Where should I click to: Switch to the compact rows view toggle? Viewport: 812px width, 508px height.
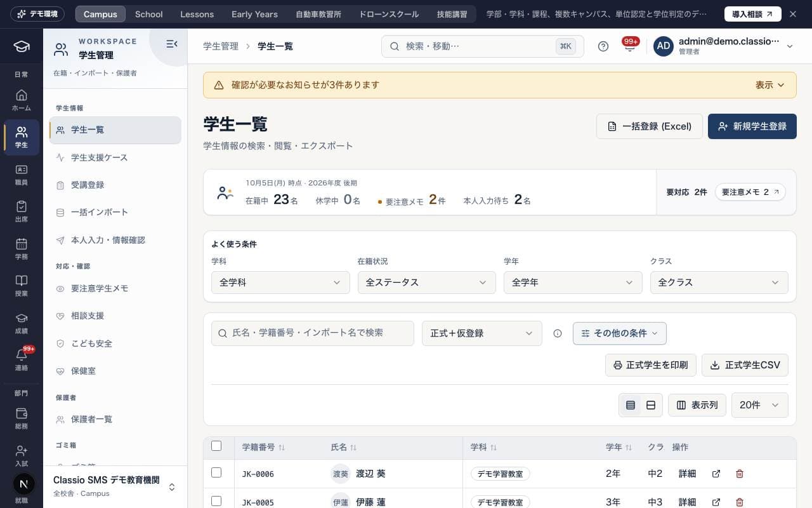click(x=651, y=405)
